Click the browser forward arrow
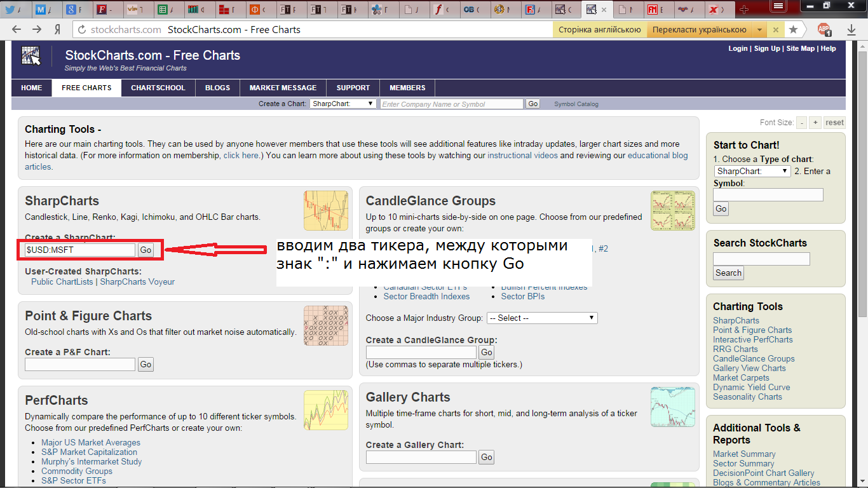 [37, 30]
